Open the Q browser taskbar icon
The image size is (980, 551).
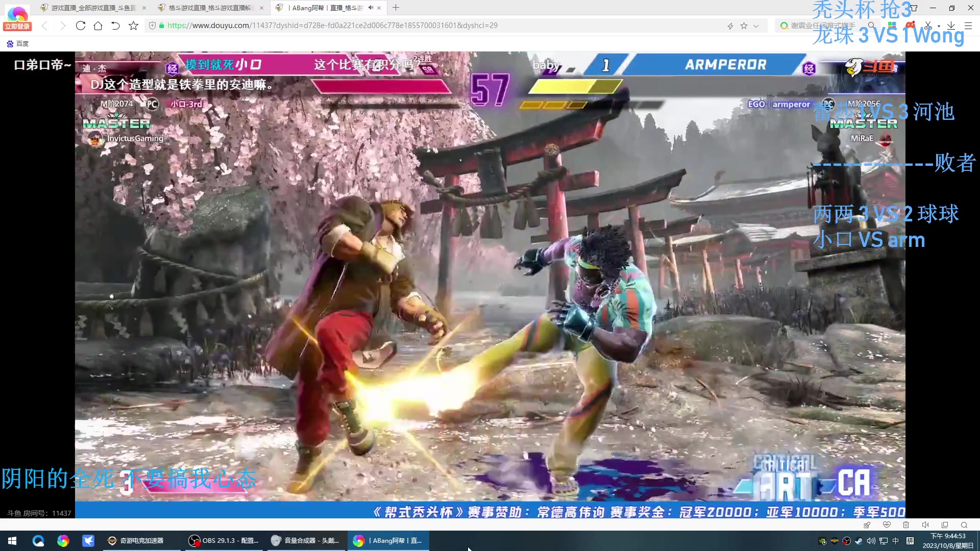(38, 541)
